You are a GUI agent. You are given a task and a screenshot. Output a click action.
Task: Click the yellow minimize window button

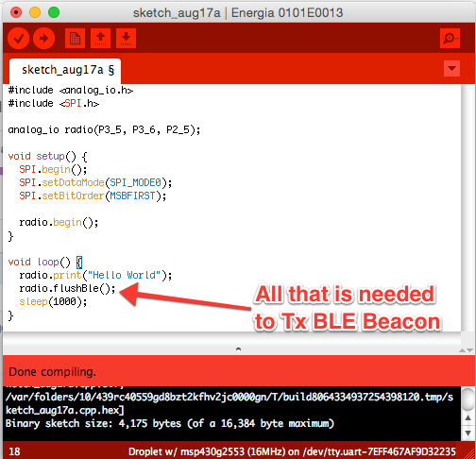pos(35,12)
